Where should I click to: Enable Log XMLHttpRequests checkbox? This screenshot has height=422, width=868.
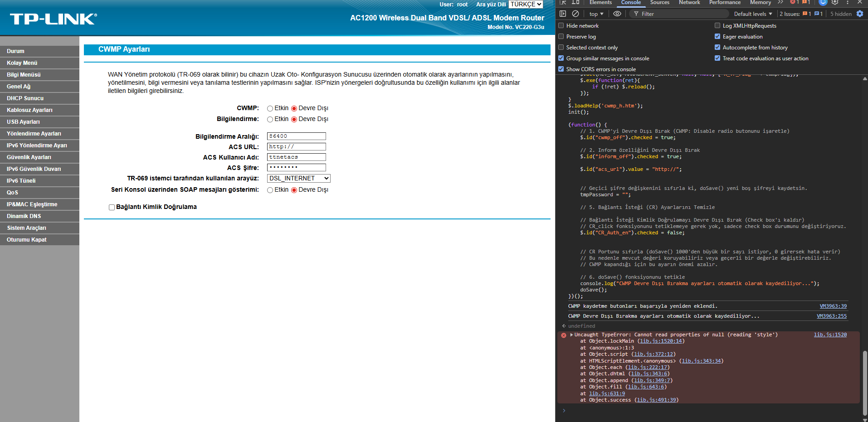pos(717,26)
